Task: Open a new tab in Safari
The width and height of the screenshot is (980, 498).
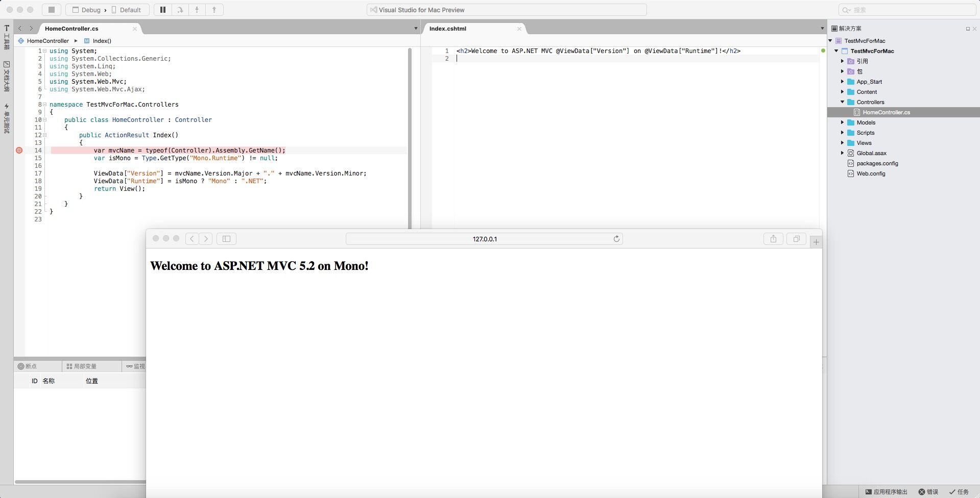Action: click(816, 242)
